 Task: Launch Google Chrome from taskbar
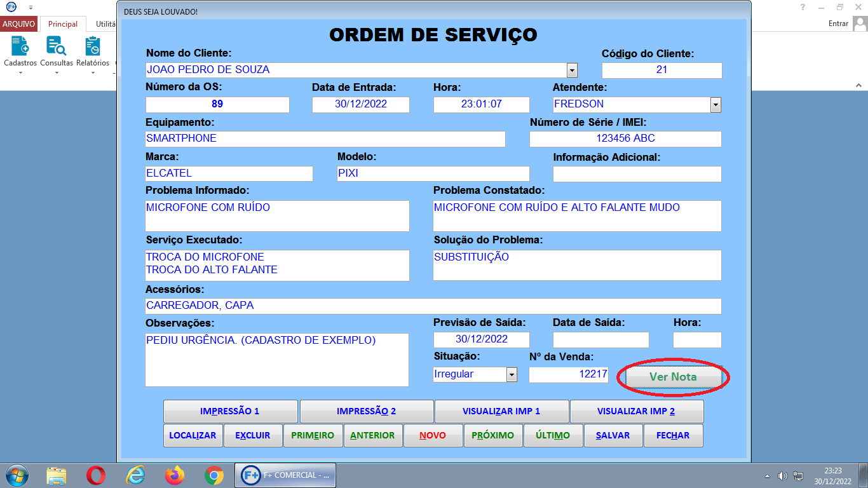click(214, 475)
